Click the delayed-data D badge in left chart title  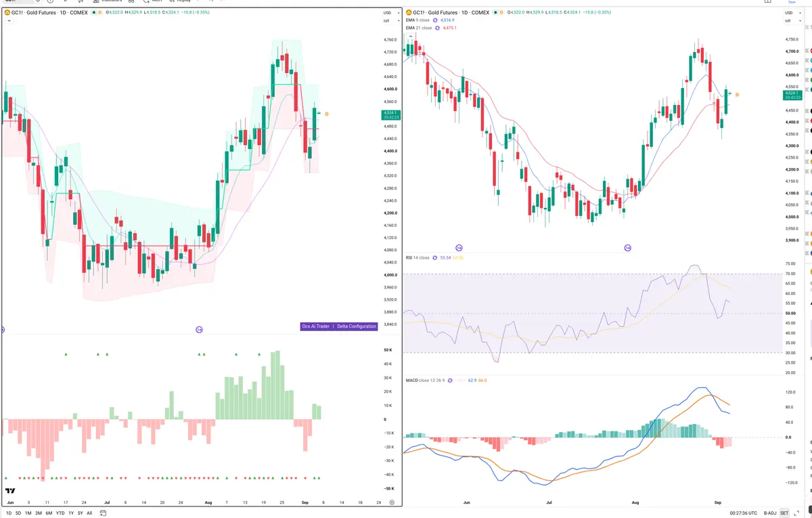coord(100,13)
